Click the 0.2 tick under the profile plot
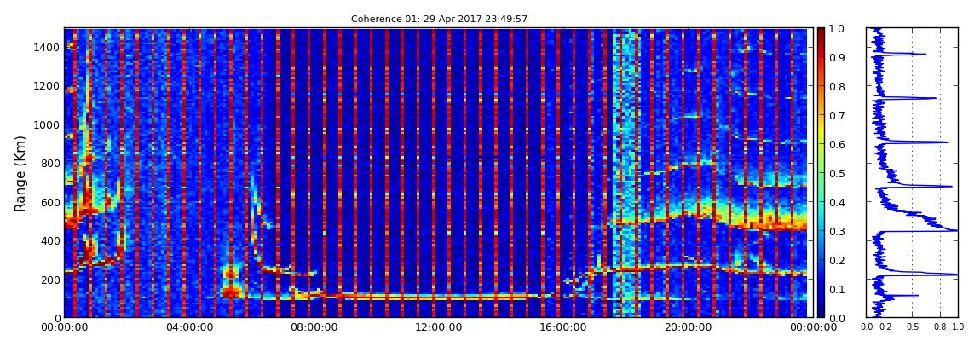This screenshot has width=980, height=347. click(x=885, y=327)
